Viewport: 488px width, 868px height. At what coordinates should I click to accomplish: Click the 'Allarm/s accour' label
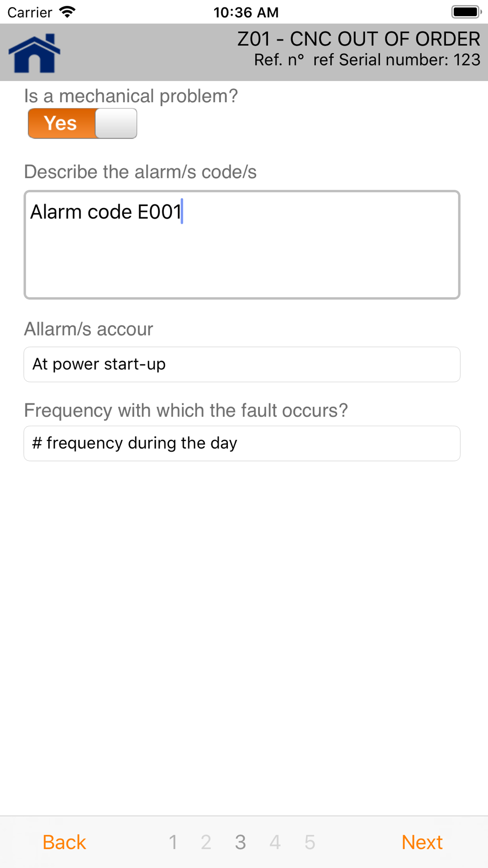click(x=88, y=329)
